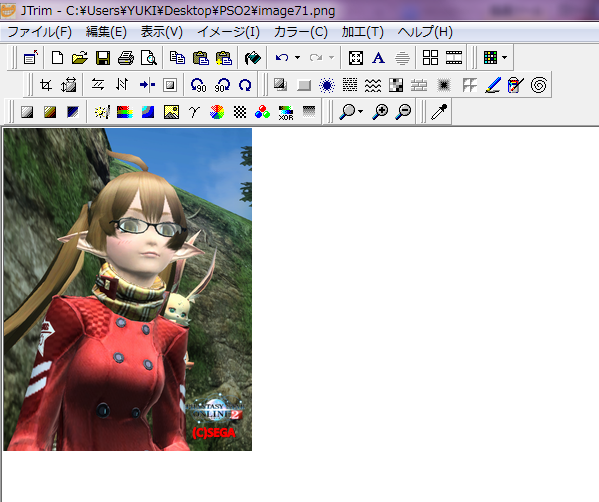
Task: Click the Print preview icon
Action: (x=149, y=58)
